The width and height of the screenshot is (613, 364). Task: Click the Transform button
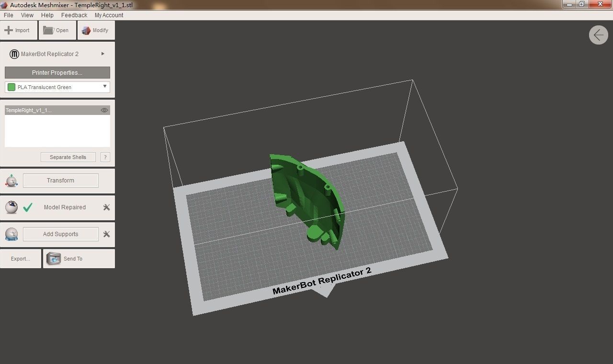(61, 181)
